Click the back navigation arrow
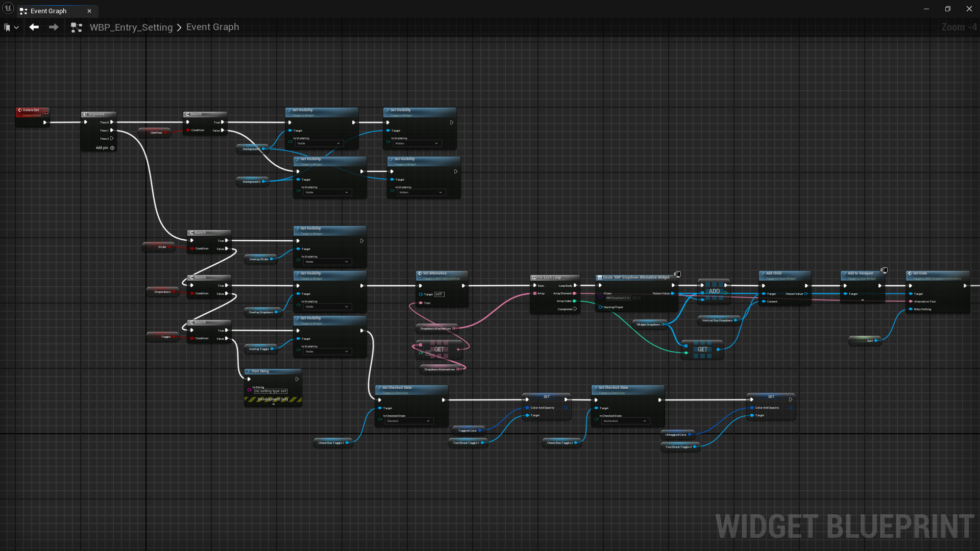 coord(34,27)
